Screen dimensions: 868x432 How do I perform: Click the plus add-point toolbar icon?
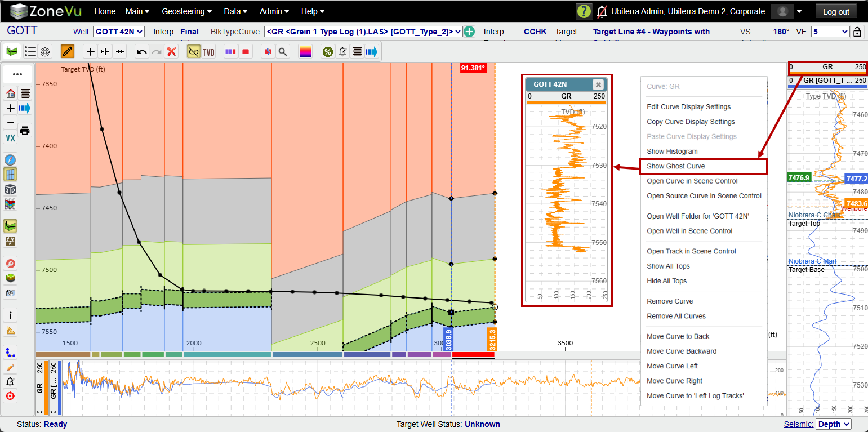pos(90,52)
